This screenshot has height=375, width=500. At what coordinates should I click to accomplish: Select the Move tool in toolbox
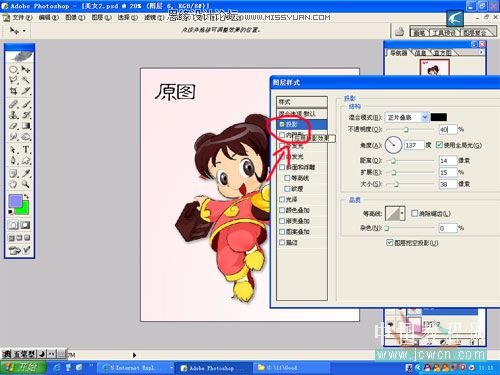pyautogui.click(x=26, y=69)
